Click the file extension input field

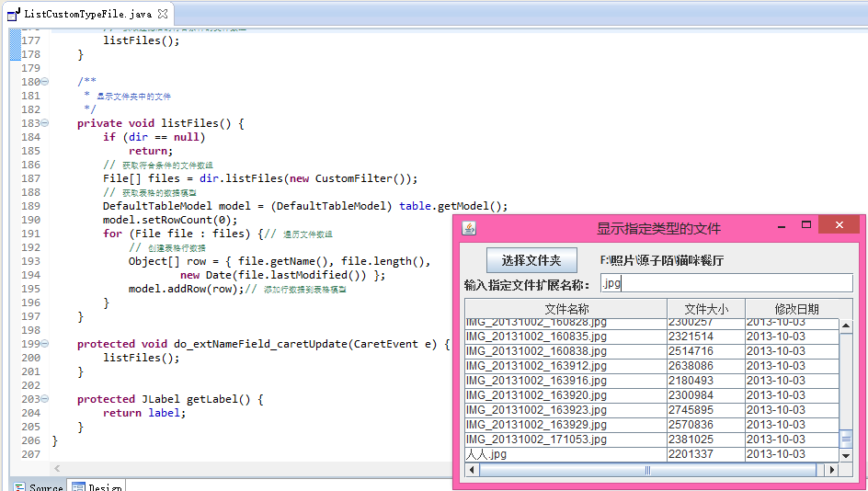click(726, 283)
